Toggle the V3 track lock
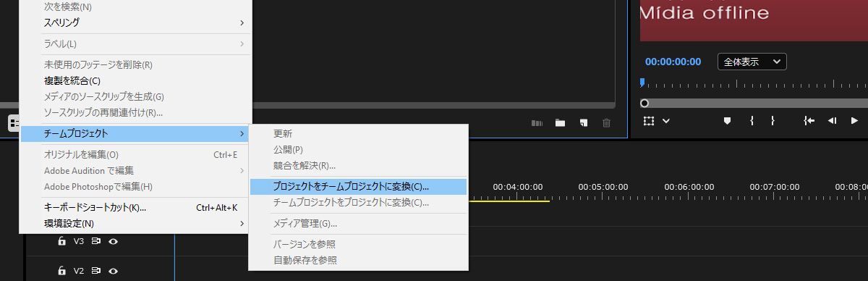This screenshot has height=281, width=868. (62, 242)
